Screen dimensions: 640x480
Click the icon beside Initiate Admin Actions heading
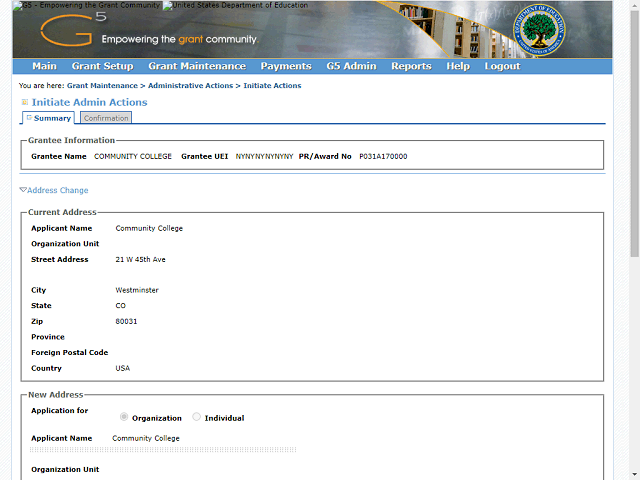click(x=24, y=102)
